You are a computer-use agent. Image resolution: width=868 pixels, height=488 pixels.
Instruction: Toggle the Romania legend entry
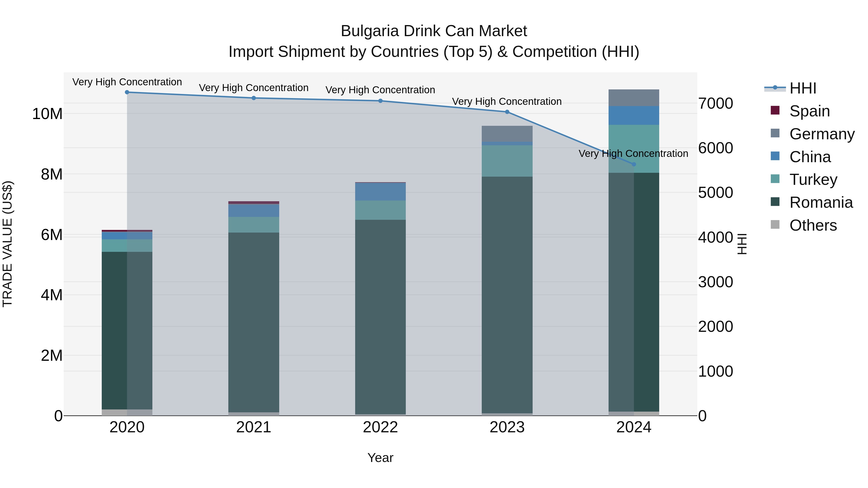point(811,202)
